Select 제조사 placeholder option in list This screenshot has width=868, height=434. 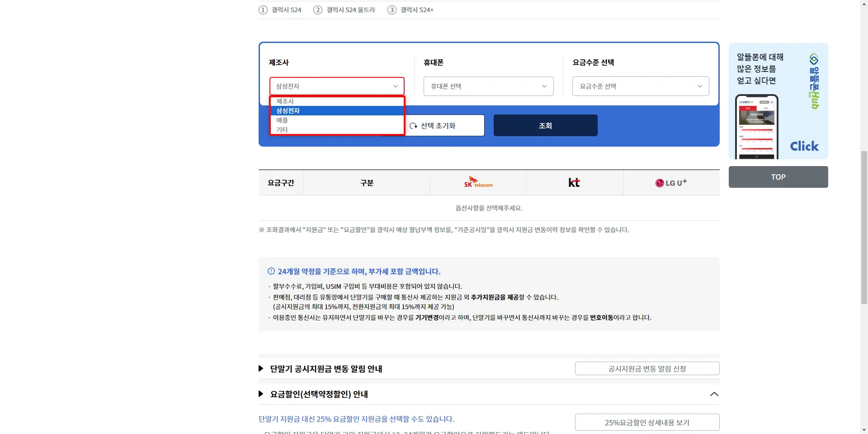tap(337, 101)
